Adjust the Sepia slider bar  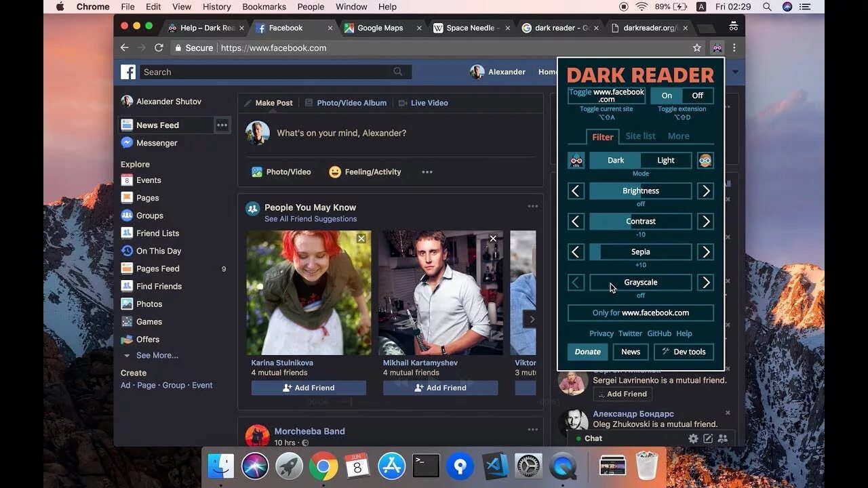point(641,252)
